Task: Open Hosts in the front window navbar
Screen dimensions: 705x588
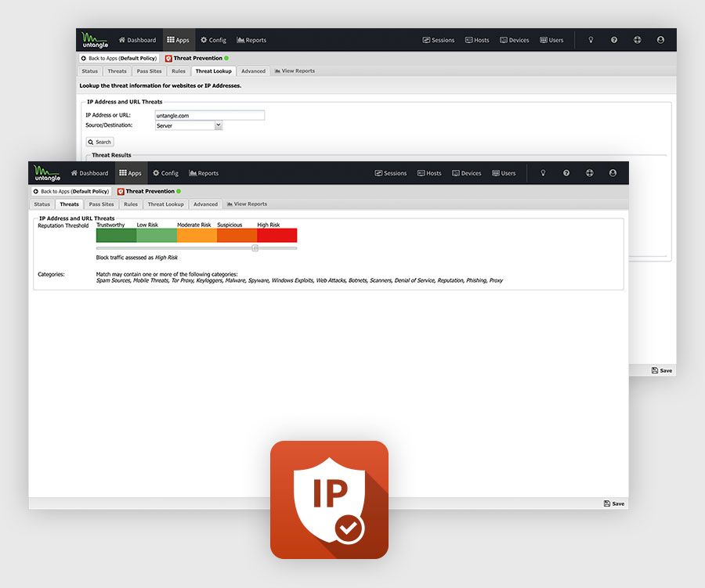Action: pos(429,173)
